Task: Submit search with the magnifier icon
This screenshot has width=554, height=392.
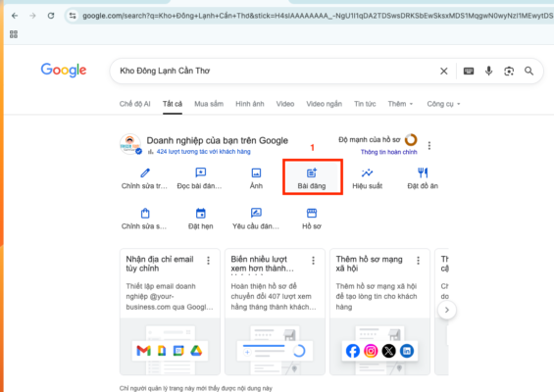Action: click(529, 71)
